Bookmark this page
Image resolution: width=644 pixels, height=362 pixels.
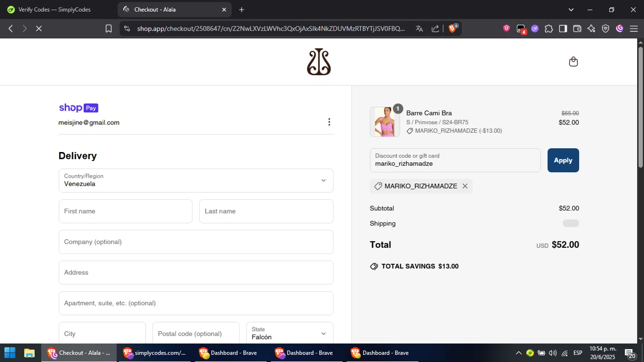pos(109,28)
